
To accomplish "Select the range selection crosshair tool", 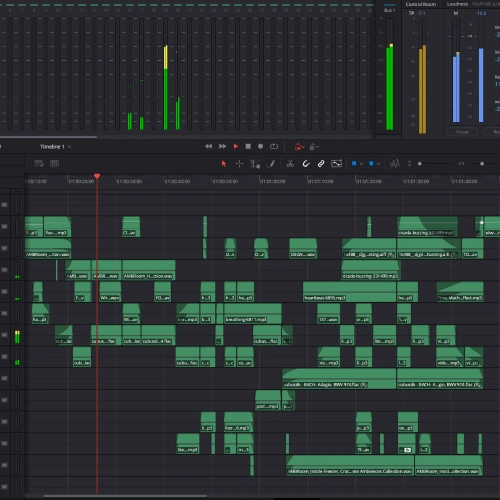I will (x=239, y=164).
